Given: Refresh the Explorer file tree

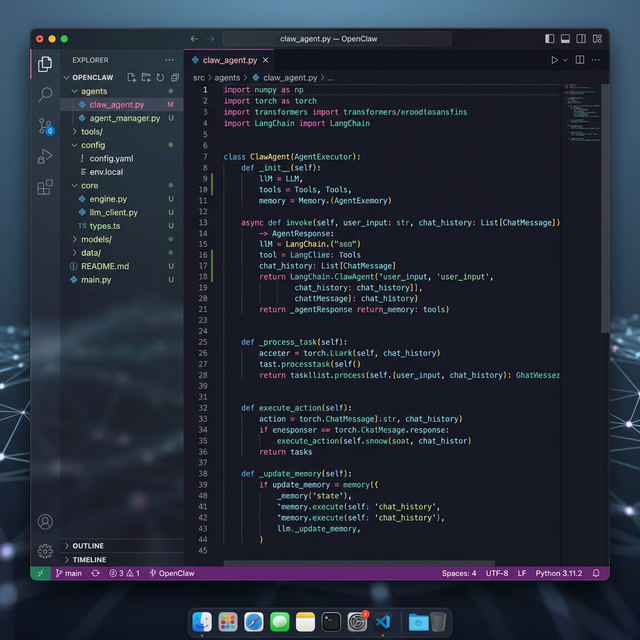Looking at the screenshot, I should point(160,78).
